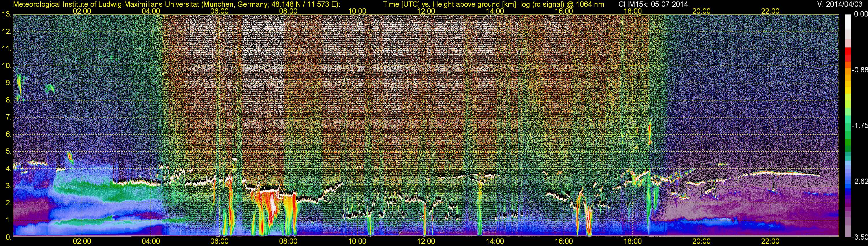
Task: Select the purple bottom of the color bar
Action: click(848, 229)
